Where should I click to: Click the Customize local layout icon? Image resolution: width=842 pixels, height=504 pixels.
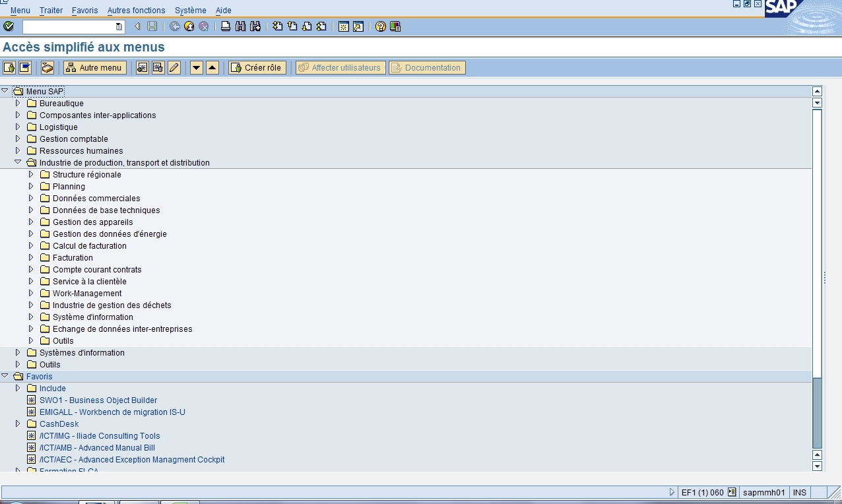[395, 26]
